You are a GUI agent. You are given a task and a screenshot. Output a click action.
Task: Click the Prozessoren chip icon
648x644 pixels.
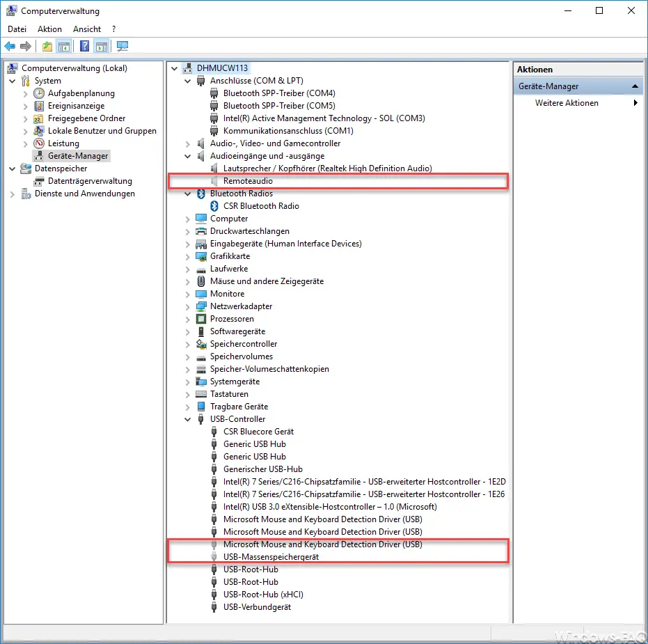[x=201, y=319]
